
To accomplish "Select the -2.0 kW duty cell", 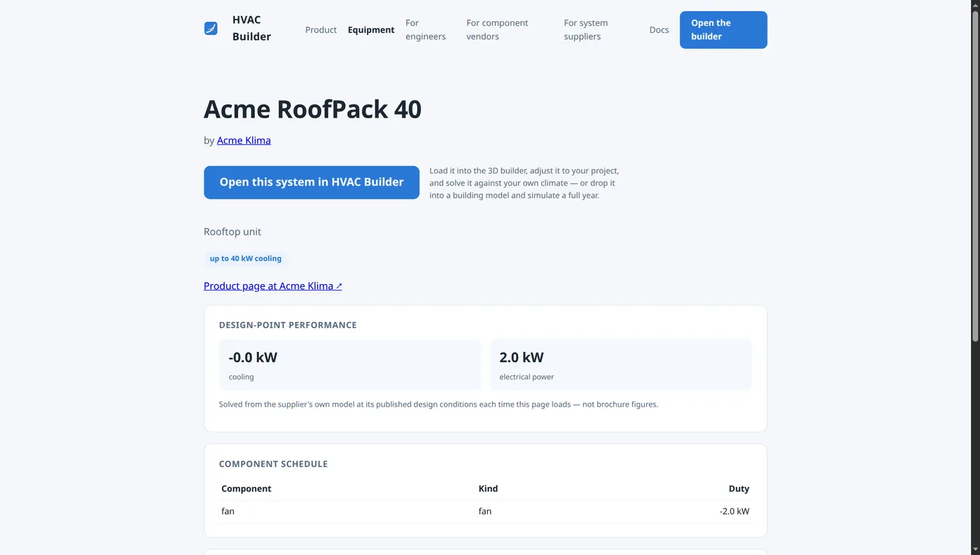I will (x=734, y=511).
